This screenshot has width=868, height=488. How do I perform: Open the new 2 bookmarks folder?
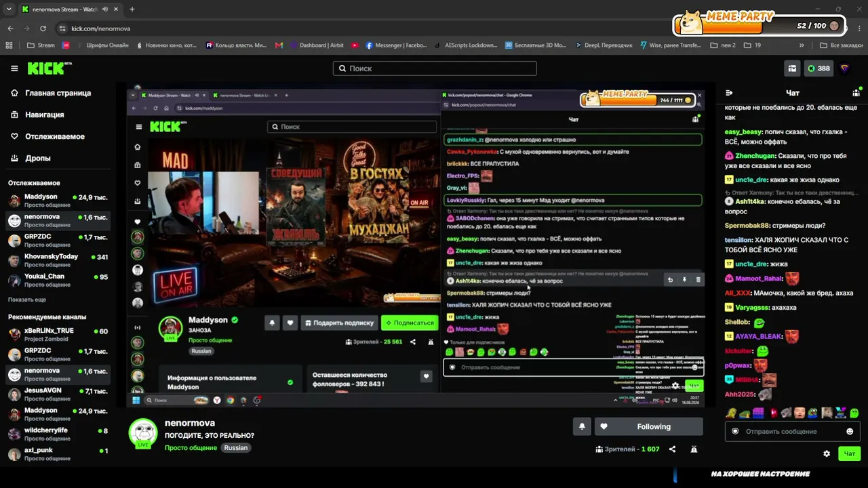(723, 45)
